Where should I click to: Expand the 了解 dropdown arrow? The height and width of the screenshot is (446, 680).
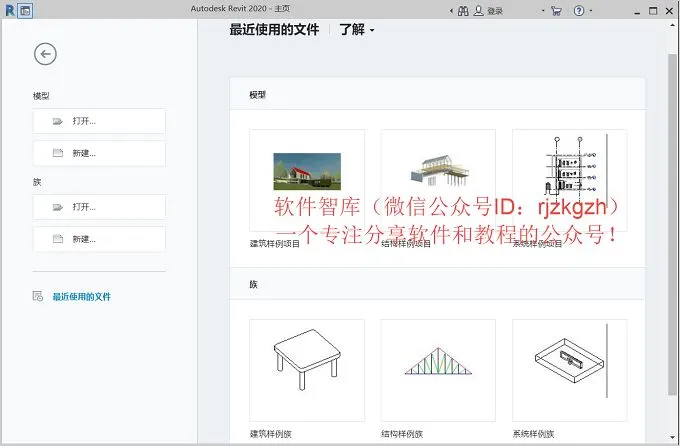pyautogui.click(x=372, y=30)
